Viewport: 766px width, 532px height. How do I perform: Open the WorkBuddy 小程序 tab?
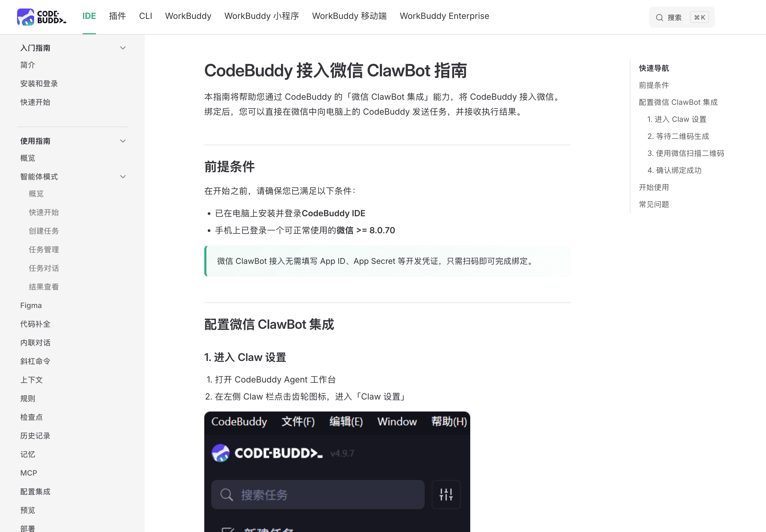(261, 16)
